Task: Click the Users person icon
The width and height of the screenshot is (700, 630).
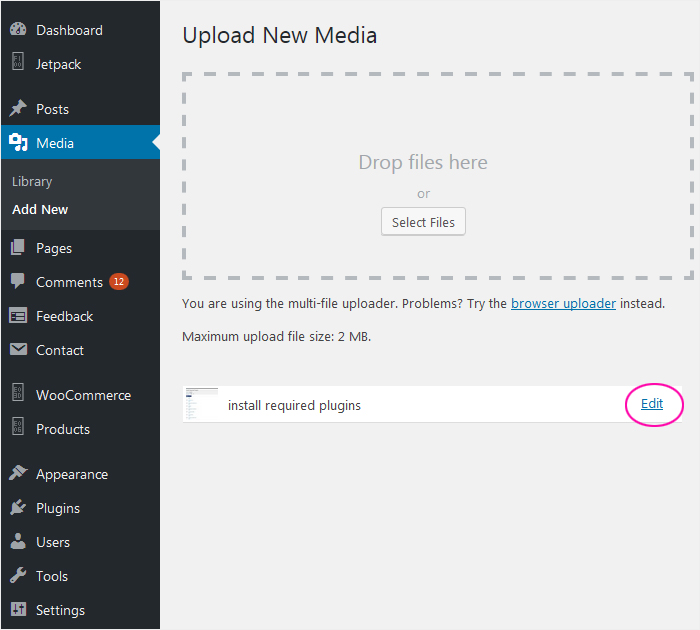Action: pyautogui.click(x=18, y=541)
